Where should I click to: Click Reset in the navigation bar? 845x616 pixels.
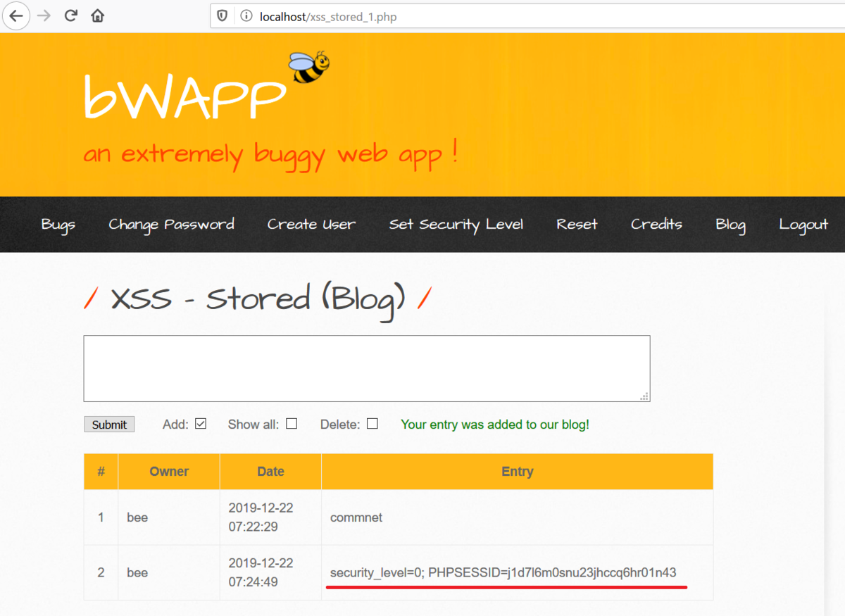577,225
